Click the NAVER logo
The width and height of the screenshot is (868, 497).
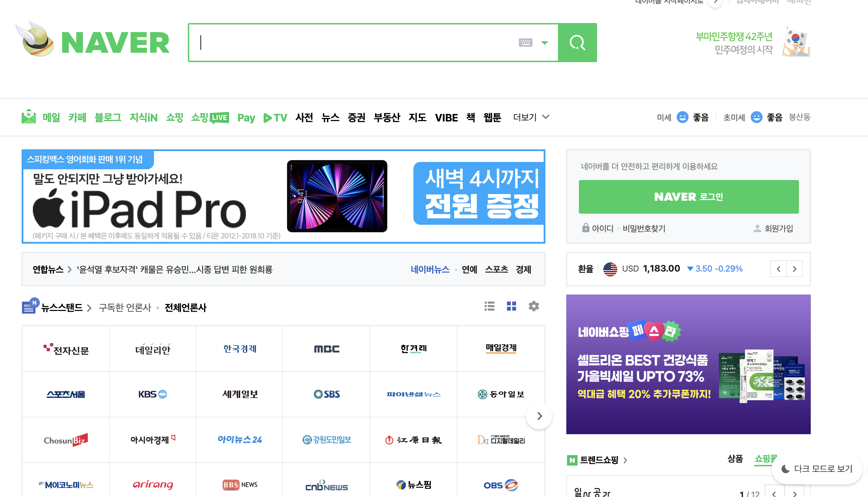point(115,43)
